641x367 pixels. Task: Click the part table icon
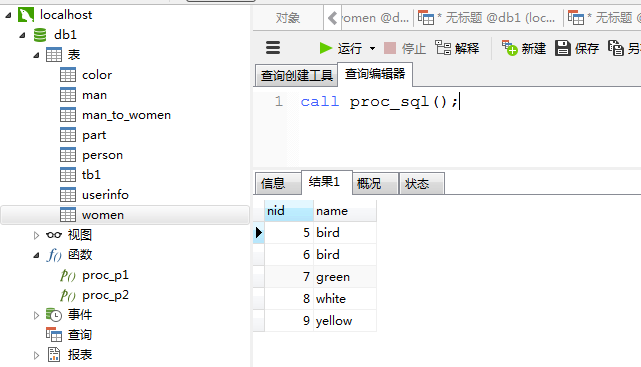(x=68, y=135)
